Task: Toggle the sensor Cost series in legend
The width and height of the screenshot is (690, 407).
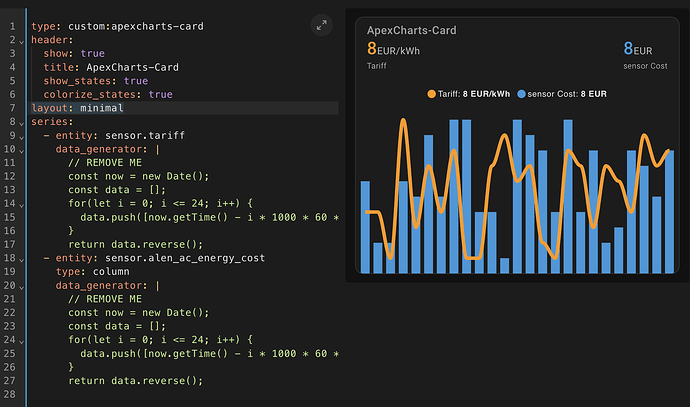Action: click(x=562, y=94)
